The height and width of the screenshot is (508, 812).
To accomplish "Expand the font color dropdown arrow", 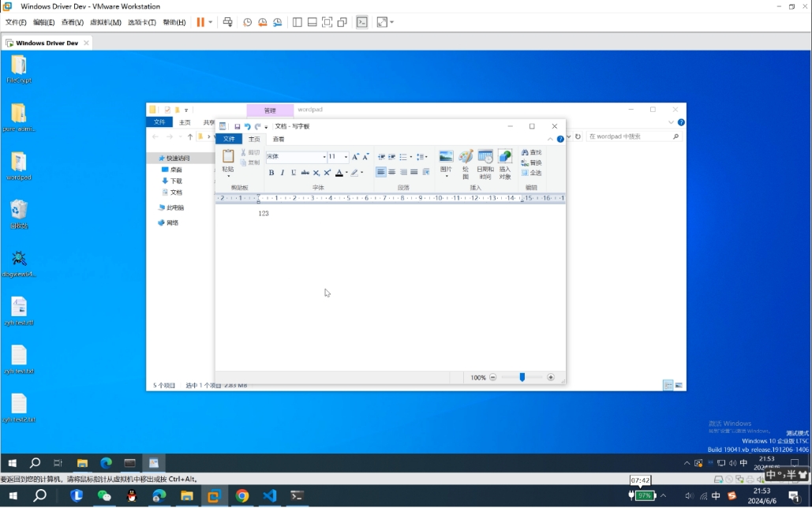I will point(346,173).
